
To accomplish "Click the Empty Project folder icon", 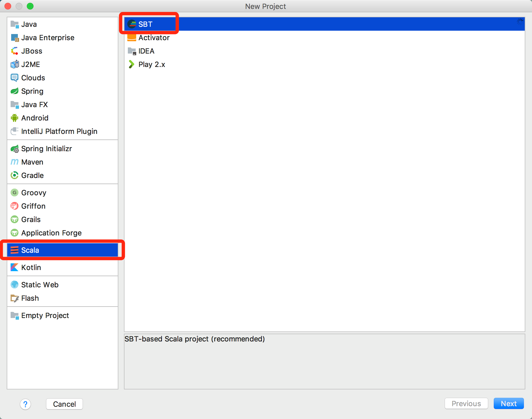I will pos(15,316).
